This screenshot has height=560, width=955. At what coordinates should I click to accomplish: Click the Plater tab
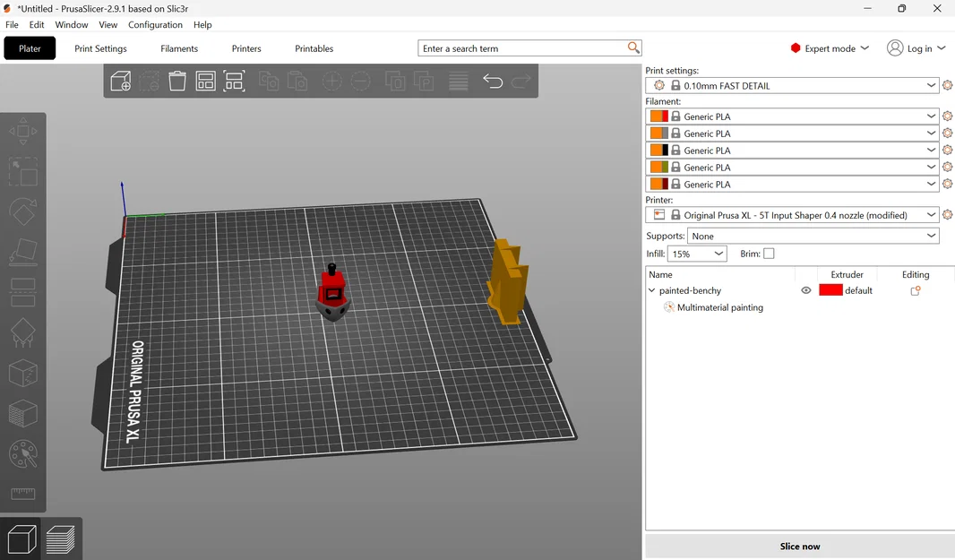pyautogui.click(x=30, y=48)
